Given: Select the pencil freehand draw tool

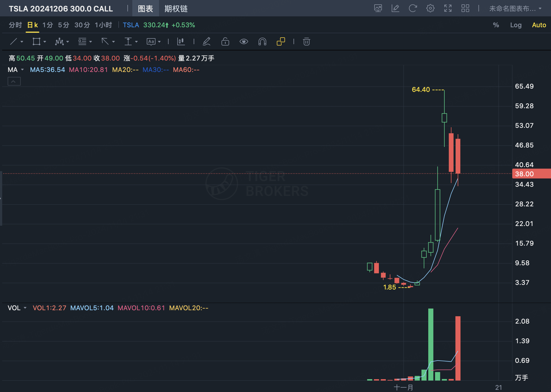Looking at the screenshot, I should pyautogui.click(x=206, y=41).
